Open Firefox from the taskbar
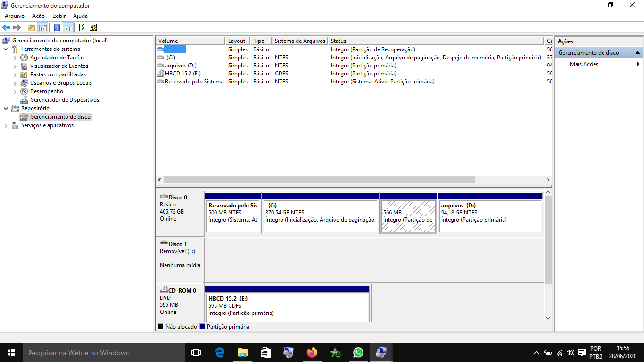Screen dimensions: 644x362 [x=312, y=353]
